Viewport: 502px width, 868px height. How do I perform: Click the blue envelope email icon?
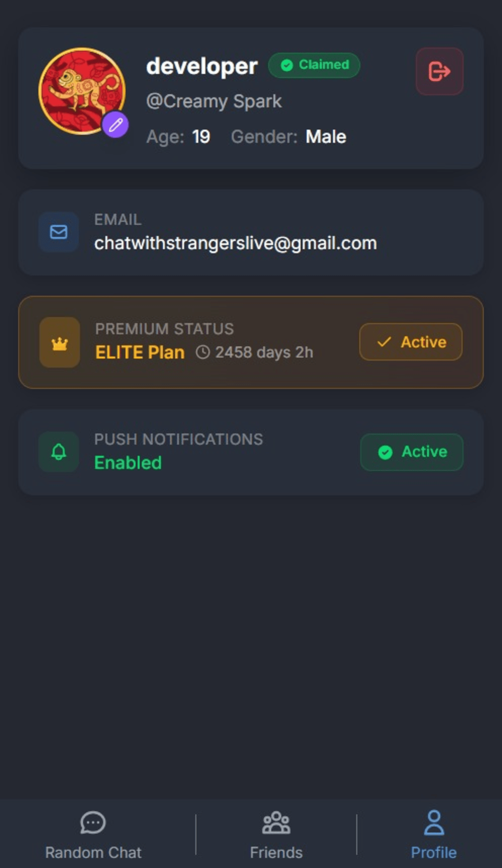tap(59, 232)
